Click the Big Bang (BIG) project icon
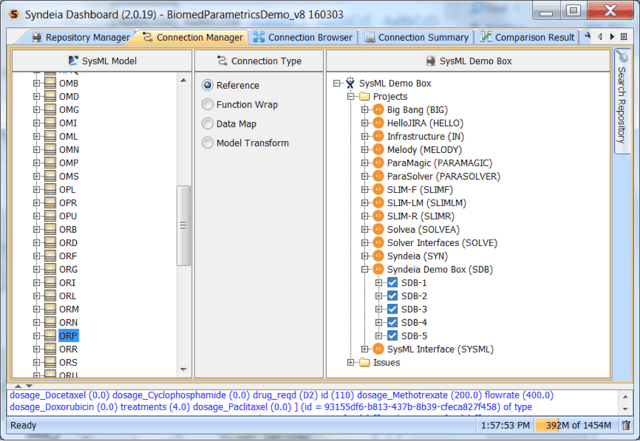Viewport: 640px width, 441px height. tap(378, 110)
